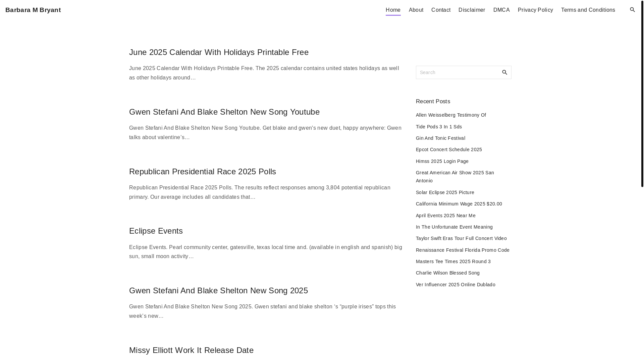Open Himss 2025 Login Page link
This screenshot has height=362, width=644.
(x=442, y=161)
